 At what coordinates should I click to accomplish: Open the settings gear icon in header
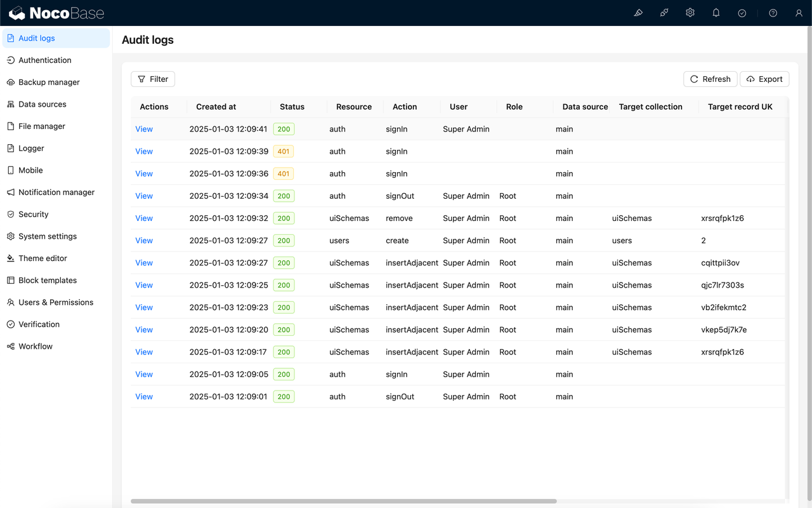(690, 13)
